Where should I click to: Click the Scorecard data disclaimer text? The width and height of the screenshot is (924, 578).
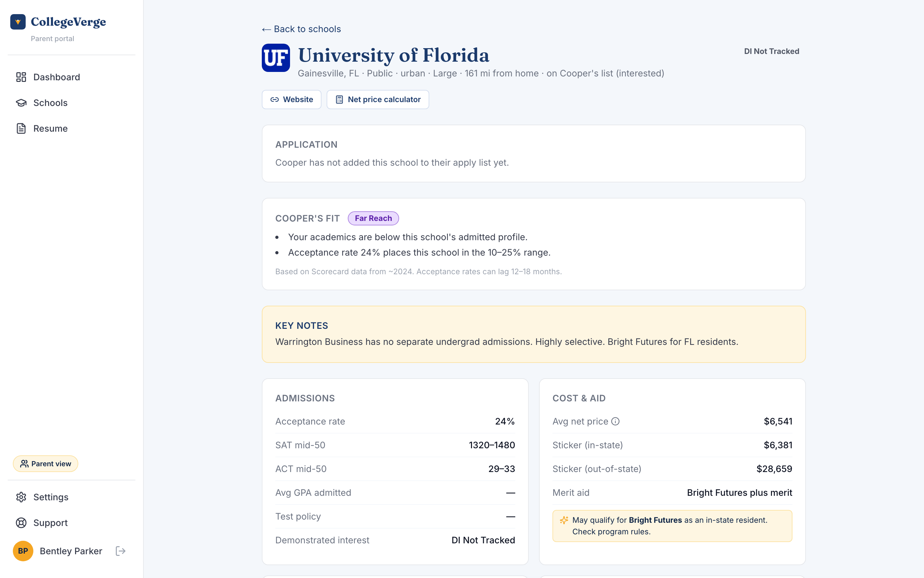point(418,271)
